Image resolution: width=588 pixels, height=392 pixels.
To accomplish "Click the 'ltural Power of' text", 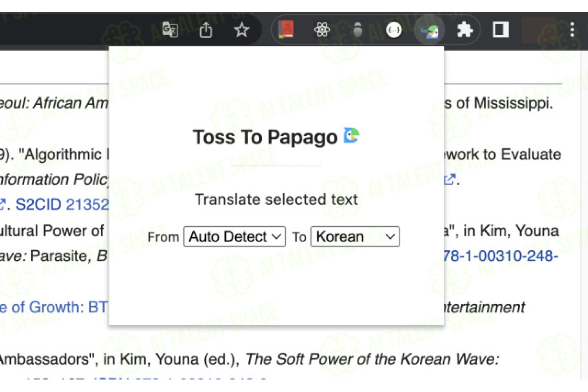I will click(52, 231).
